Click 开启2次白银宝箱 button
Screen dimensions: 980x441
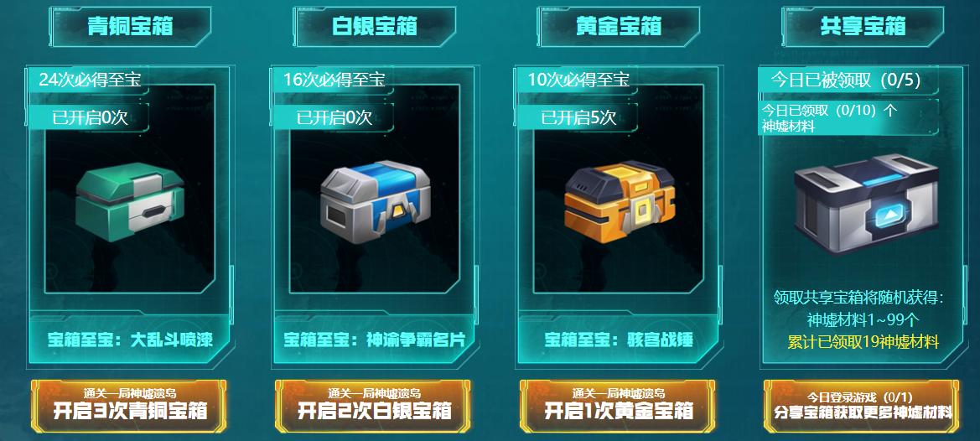pos(373,406)
